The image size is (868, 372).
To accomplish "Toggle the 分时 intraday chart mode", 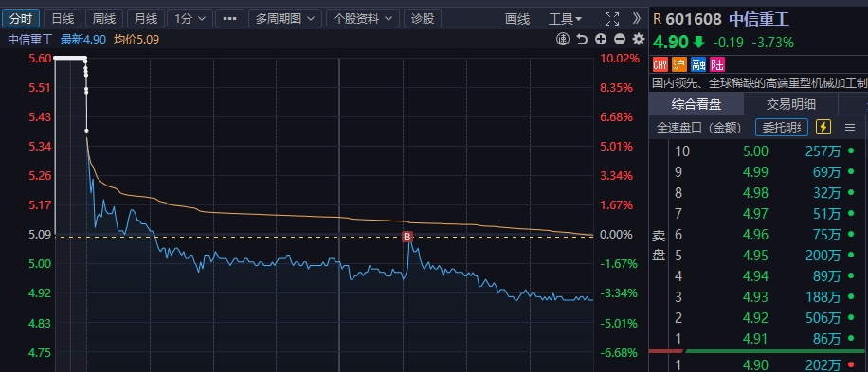I will click(21, 19).
